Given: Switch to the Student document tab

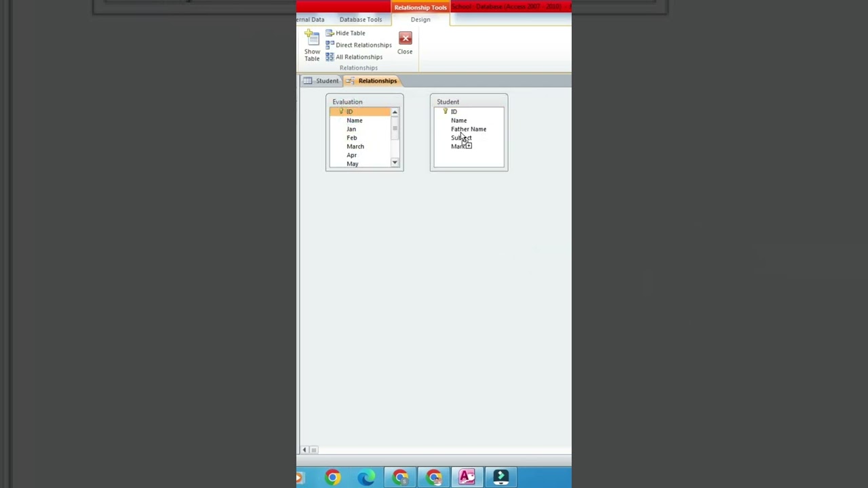Looking at the screenshot, I should pos(321,81).
